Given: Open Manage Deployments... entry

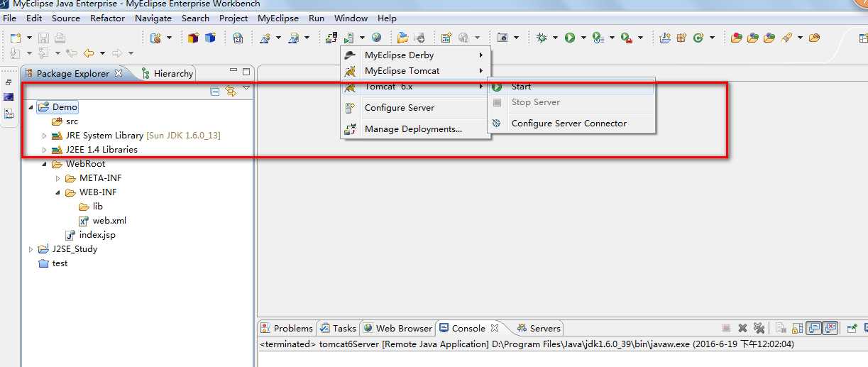Looking at the screenshot, I should pyautogui.click(x=415, y=129).
